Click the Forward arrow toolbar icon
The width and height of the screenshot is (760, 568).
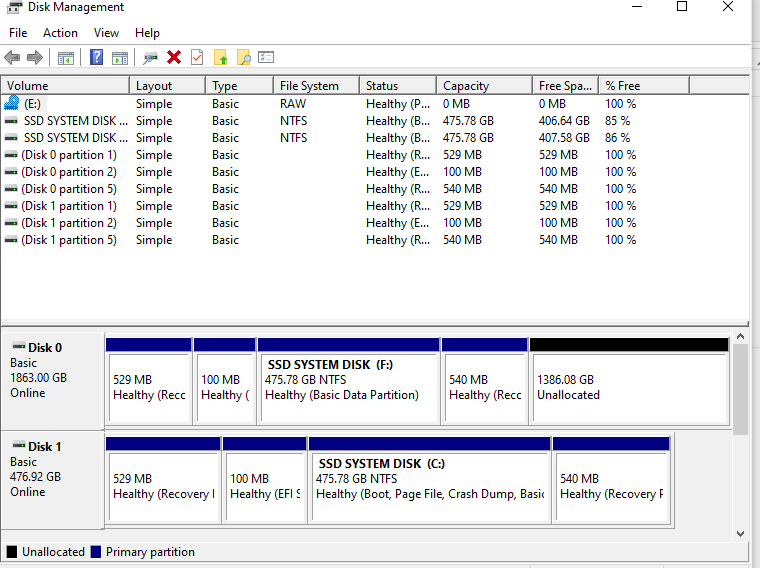35,58
